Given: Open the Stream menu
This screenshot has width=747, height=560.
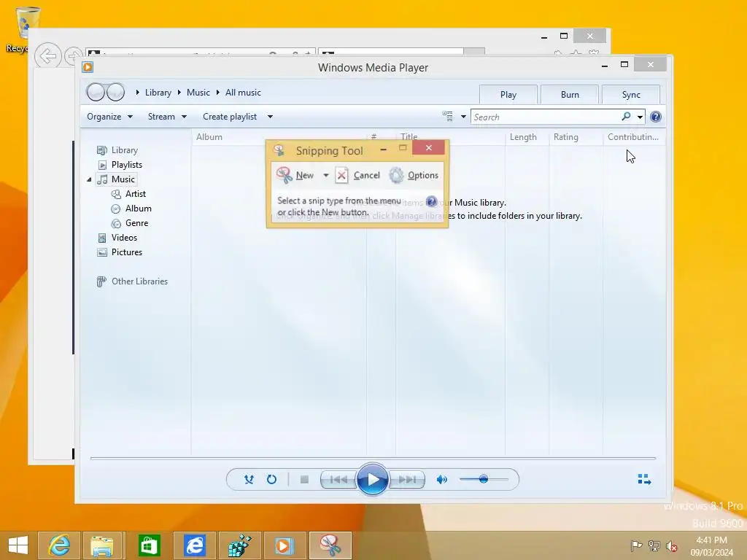Looking at the screenshot, I should click(x=167, y=117).
